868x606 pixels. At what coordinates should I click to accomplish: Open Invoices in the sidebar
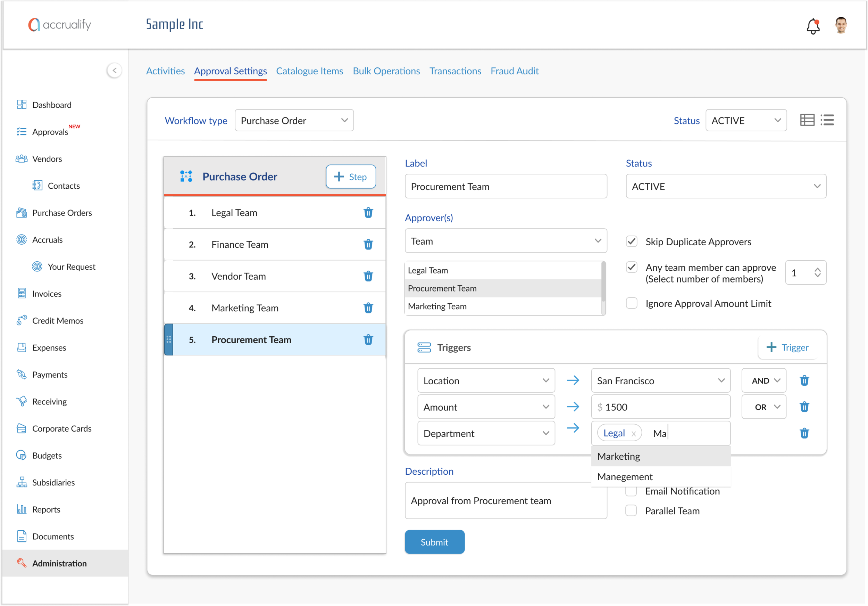(x=47, y=294)
